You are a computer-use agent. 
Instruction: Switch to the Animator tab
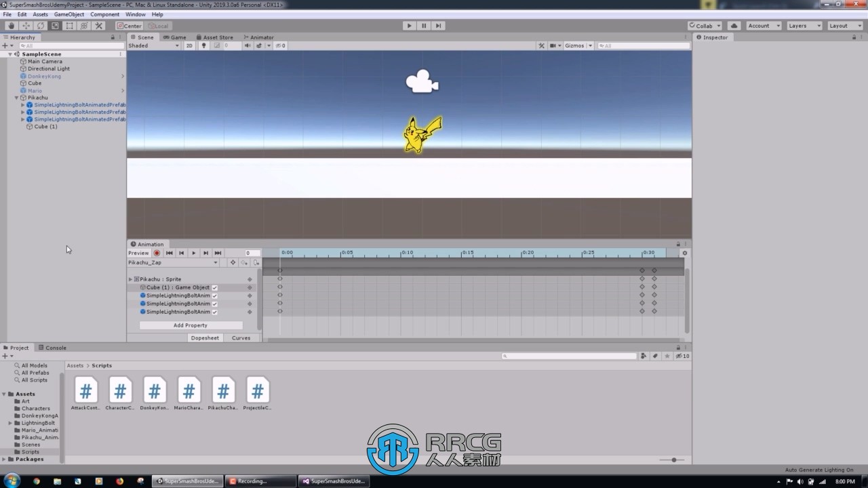(259, 37)
